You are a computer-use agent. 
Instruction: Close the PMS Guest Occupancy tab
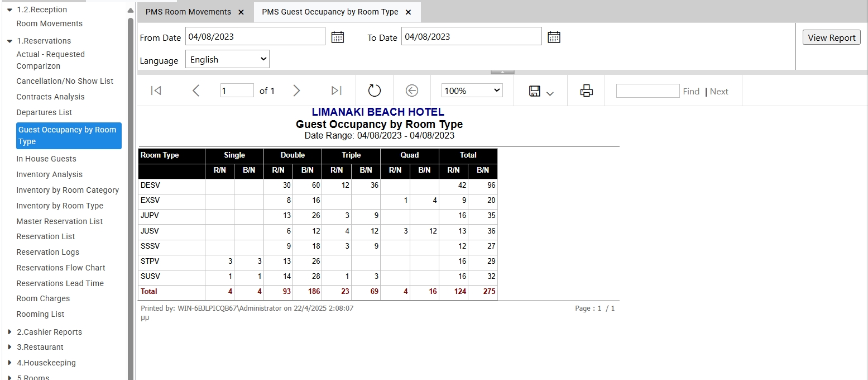click(x=408, y=12)
